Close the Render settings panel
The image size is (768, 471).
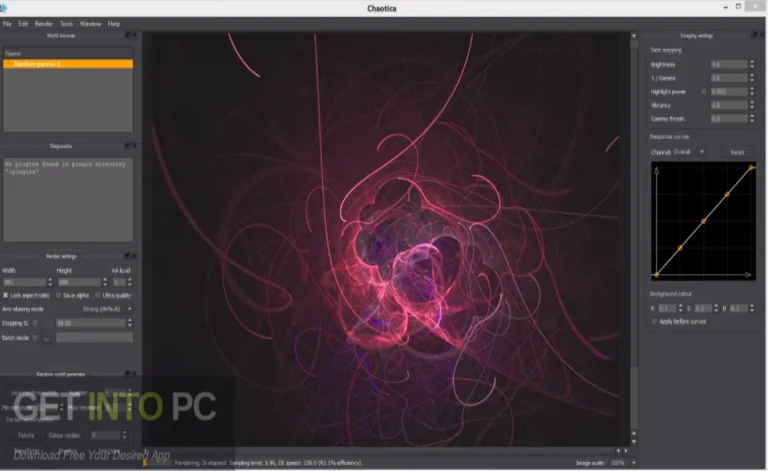134,256
